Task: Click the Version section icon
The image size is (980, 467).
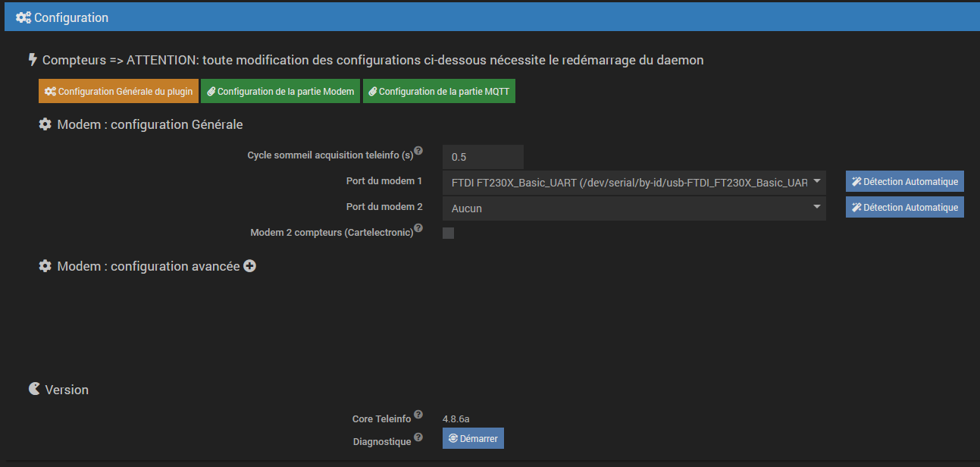Action: pyautogui.click(x=34, y=389)
